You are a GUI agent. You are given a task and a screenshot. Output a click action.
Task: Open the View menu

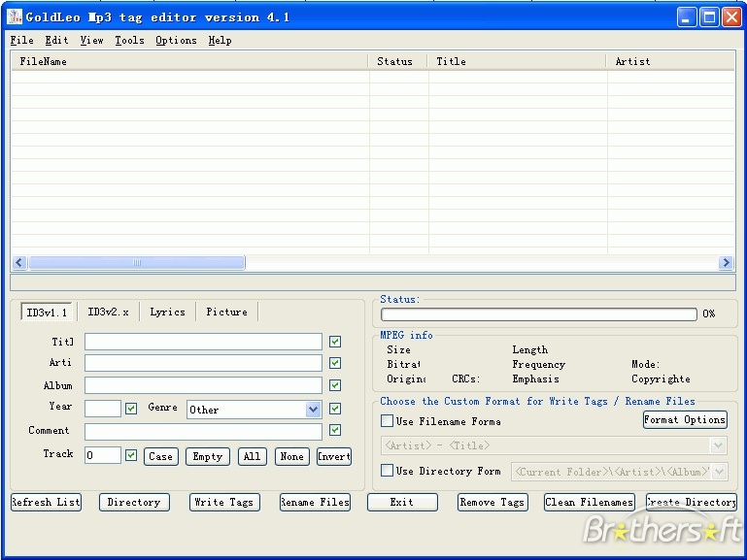pos(91,41)
